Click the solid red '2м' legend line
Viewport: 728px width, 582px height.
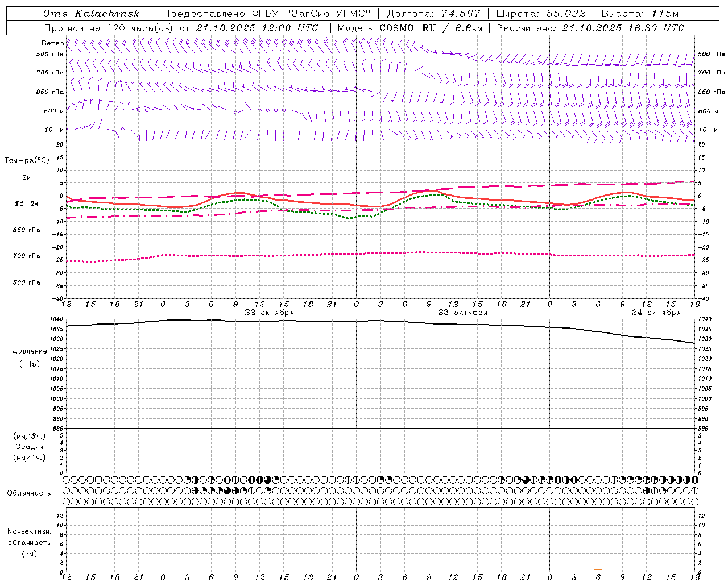pos(26,184)
